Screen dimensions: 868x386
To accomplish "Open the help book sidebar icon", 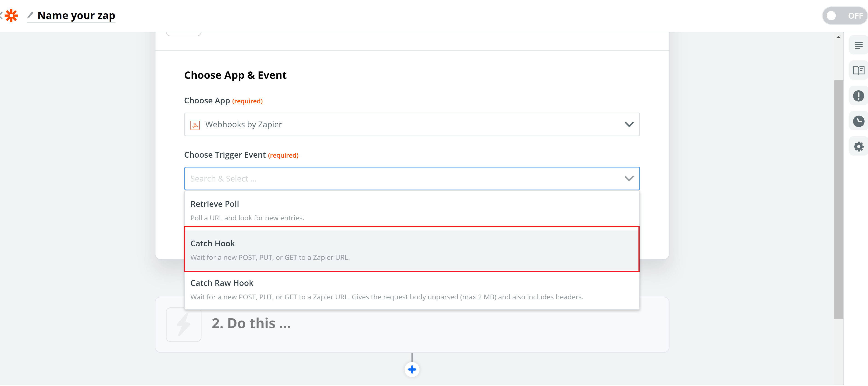I will click(x=859, y=70).
